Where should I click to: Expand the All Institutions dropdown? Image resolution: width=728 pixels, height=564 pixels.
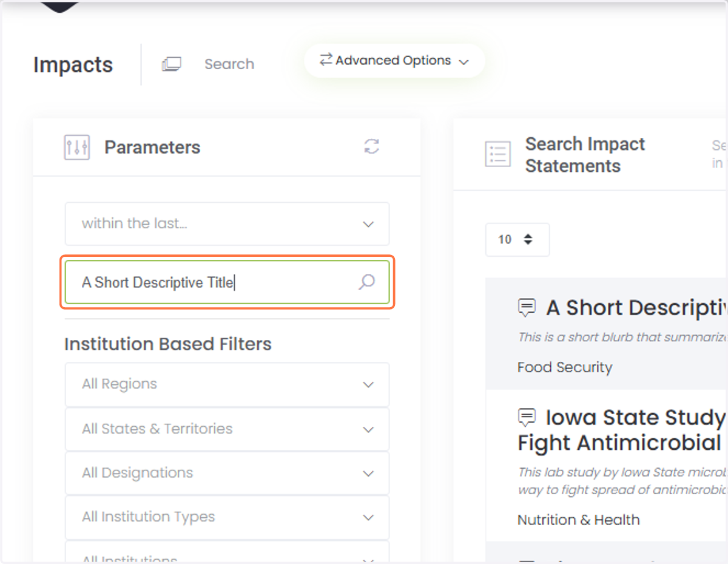[x=227, y=552]
